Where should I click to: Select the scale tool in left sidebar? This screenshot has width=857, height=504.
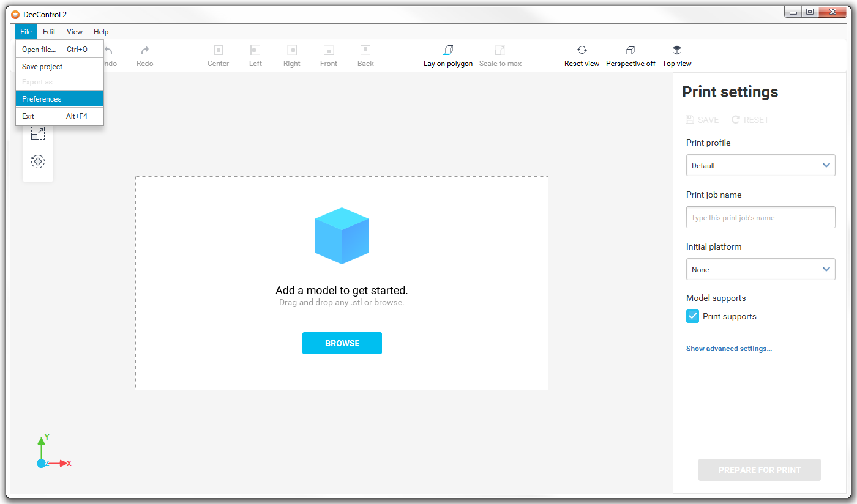pos(38,133)
